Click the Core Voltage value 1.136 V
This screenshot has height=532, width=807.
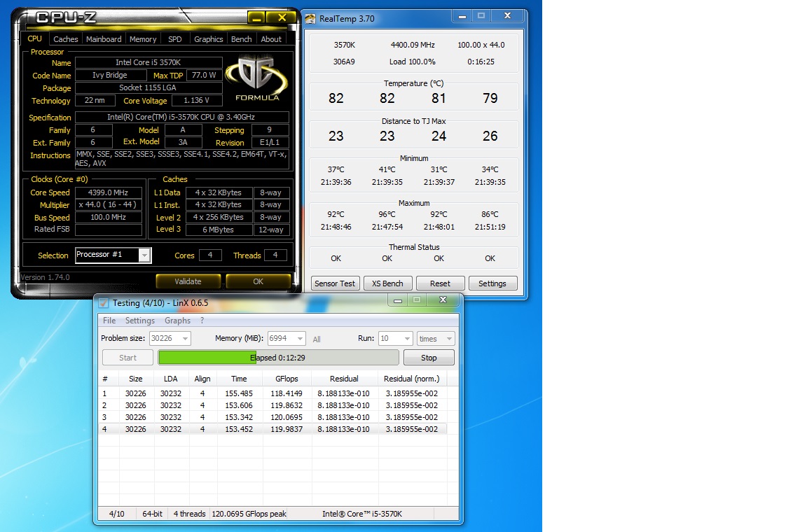click(197, 100)
